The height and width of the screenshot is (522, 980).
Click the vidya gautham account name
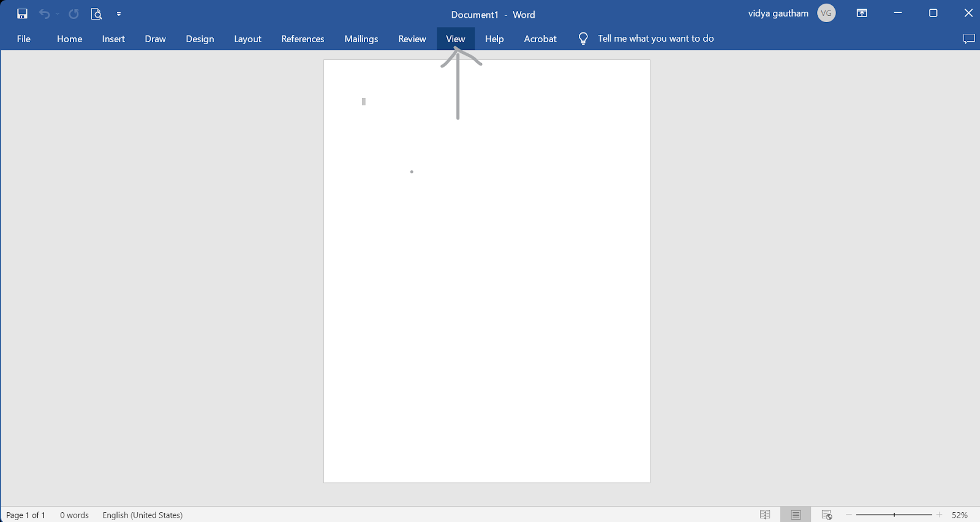(778, 13)
